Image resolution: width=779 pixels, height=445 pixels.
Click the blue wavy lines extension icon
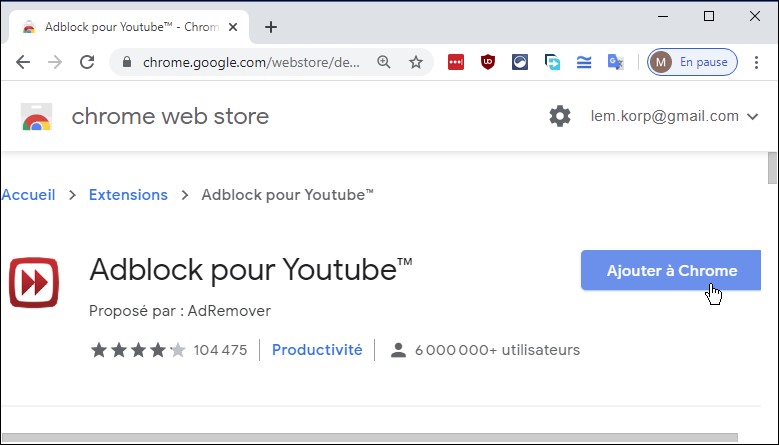point(584,62)
